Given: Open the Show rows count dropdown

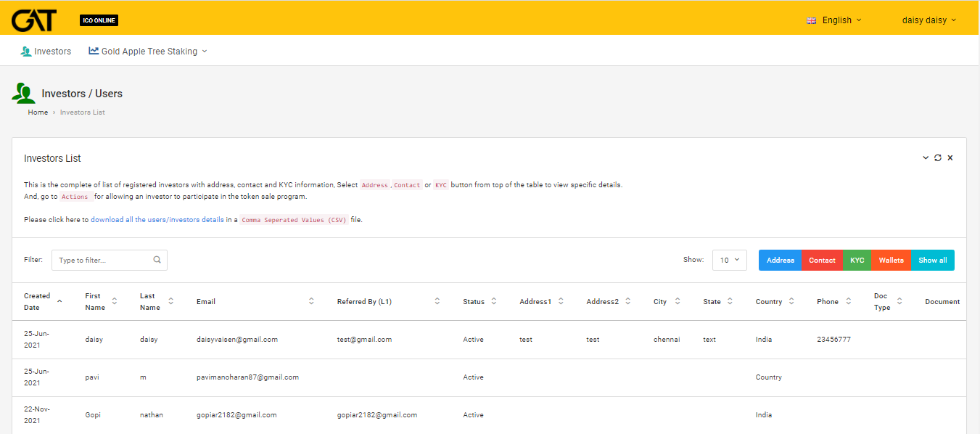Looking at the screenshot, I should point(729,260).
